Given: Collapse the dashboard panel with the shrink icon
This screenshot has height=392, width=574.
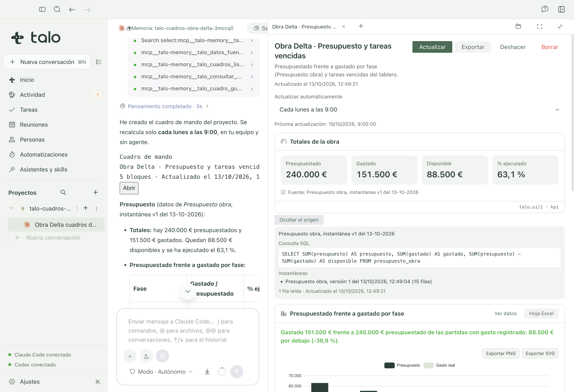Looking at the screenshot, I should pos(560,26).
